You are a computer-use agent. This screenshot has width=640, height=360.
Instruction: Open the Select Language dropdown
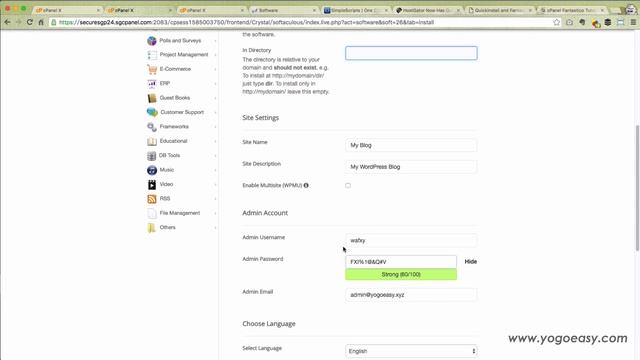(x=411, y=351)
